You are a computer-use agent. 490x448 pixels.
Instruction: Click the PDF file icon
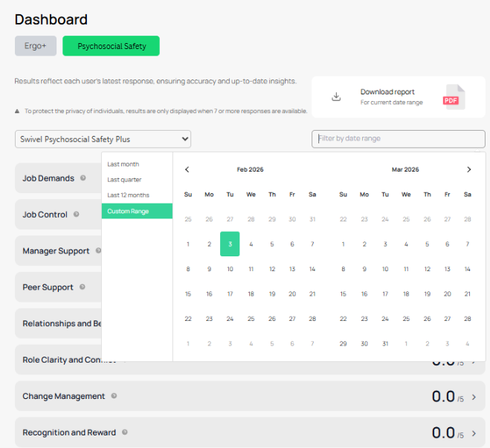[454, 97]
